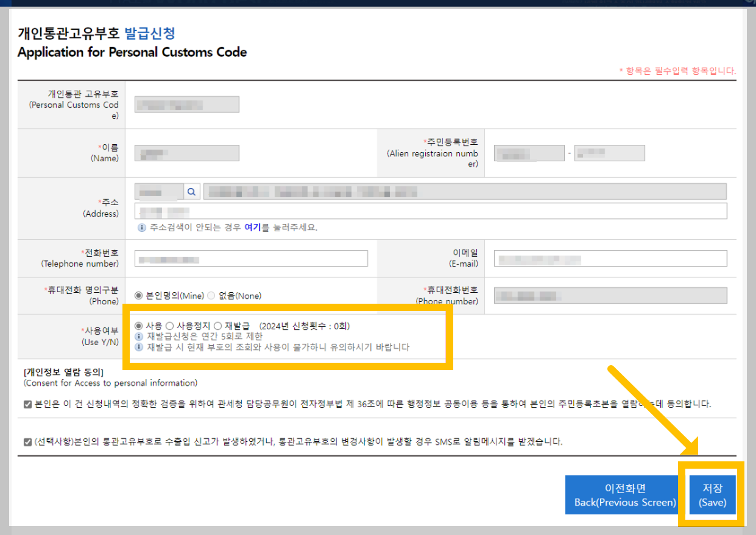
Task: Click the info icon beside 주소검색이 안되는 경우
Action: pyautogui.click(x=141, y=228)
